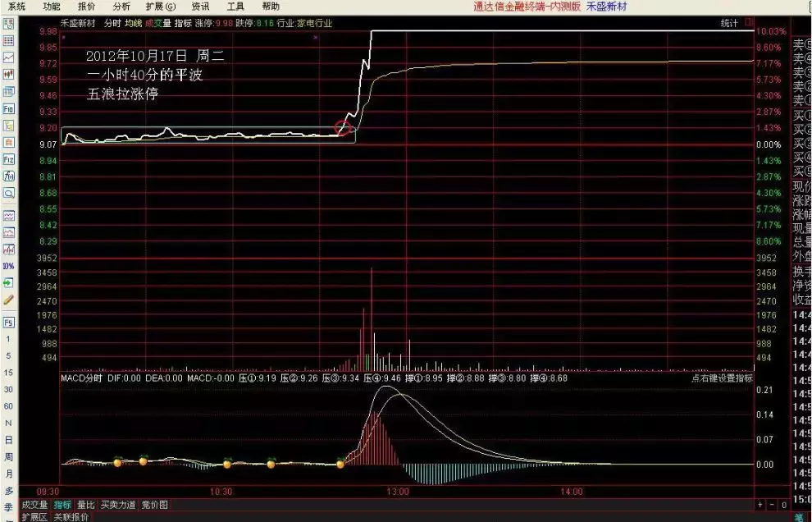
Task: Click the green document icon below F10
Action: 9,126
